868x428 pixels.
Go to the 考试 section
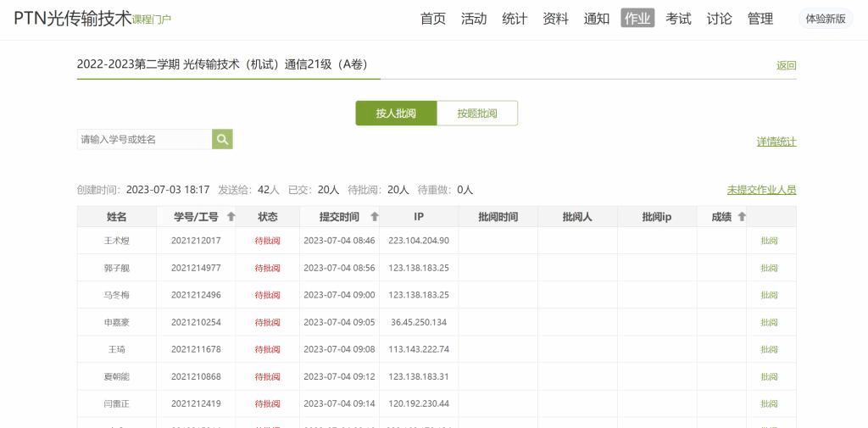(678, 19)
